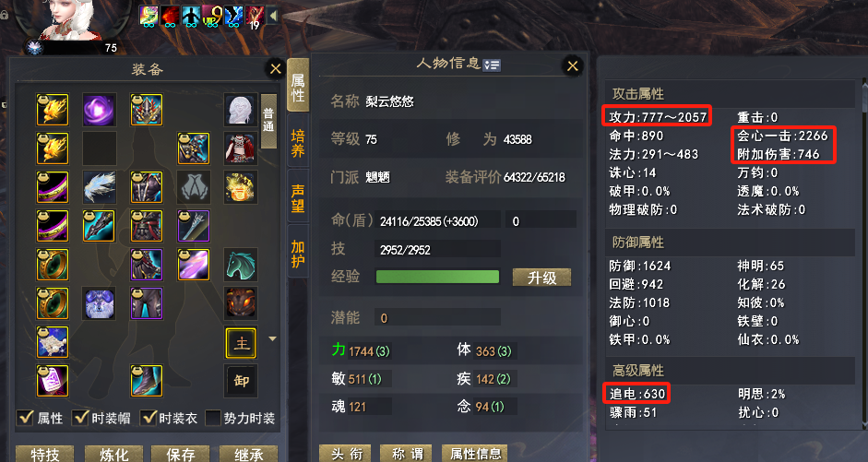Toggle the 属性 checkbox
Image resolution: width=868 pixels, height=462 pixels.
coord(26,418)
